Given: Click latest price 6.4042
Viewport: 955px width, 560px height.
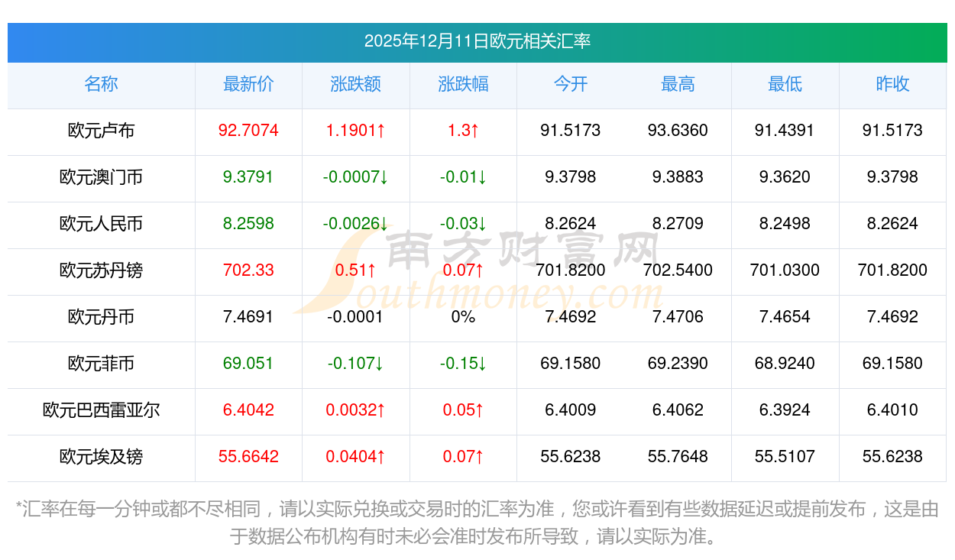Looking at the screenshot, I should [248, 410].
